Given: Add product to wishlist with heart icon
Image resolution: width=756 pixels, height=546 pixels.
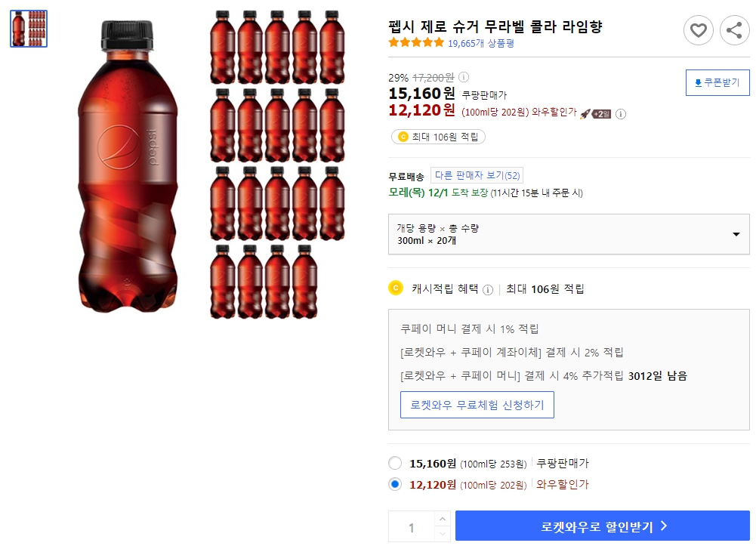Looking at the screenshot, I should 698,30.
